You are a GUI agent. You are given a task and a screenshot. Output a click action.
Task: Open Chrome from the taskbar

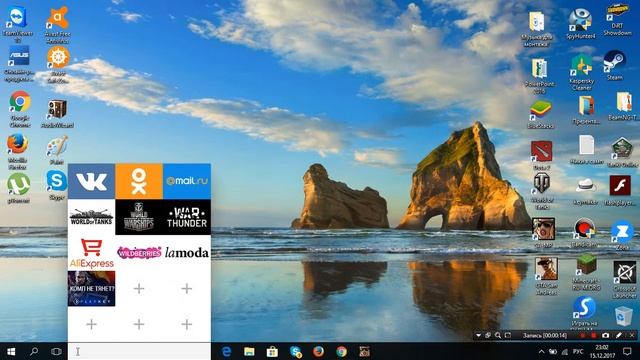tap(342, 351)
